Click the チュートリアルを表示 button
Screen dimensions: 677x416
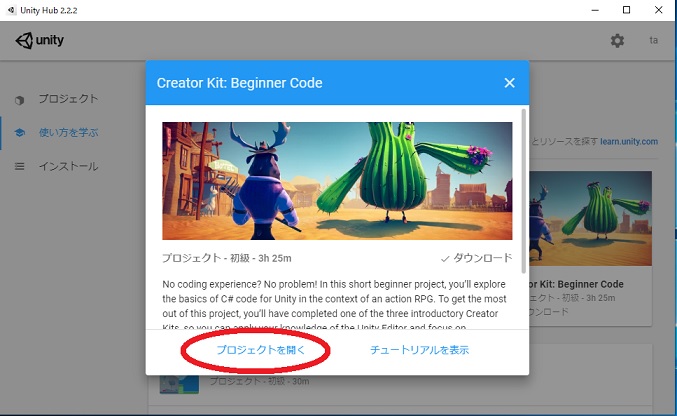pyautogui.click(x=419, y=349)
